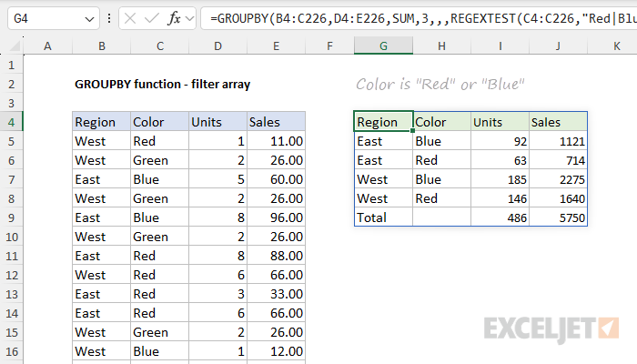Click the note 'Color is "Red" or "Blue"'
Viewport: 637px width, 364px height.
[x=440, y=84]
